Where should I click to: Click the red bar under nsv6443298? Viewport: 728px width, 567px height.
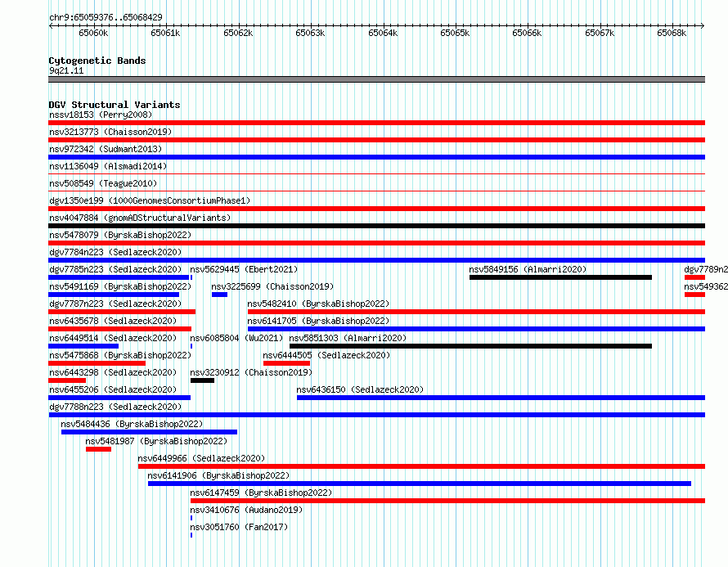[x=67, y=380]
